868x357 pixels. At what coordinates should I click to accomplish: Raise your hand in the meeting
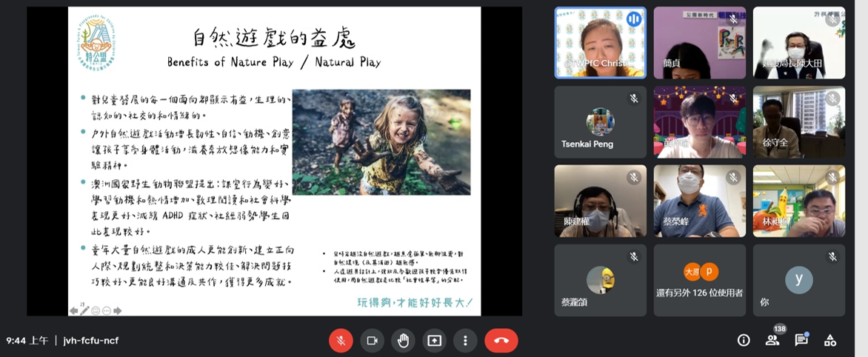click(x=403, y=341)
